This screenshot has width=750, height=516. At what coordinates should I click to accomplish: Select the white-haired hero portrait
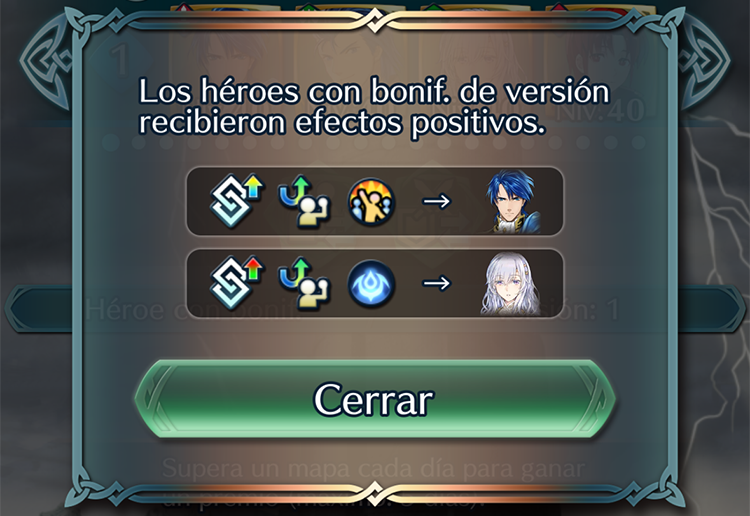(x=511, y=284)
